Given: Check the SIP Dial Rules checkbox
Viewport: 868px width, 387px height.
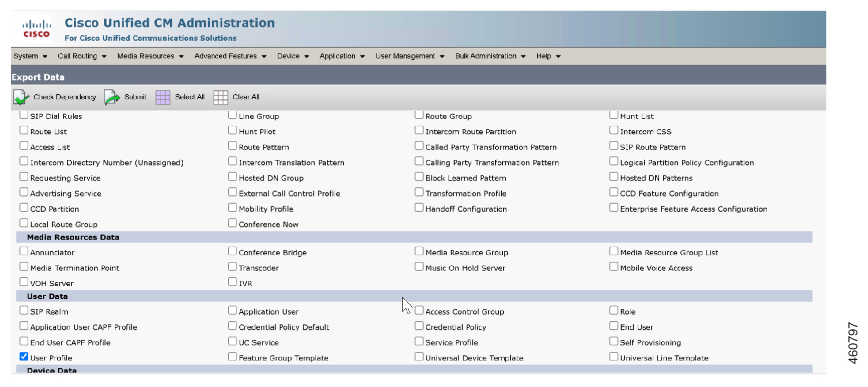Looking at the screenshot, I should pyautogui.click(x=24, y=115).
